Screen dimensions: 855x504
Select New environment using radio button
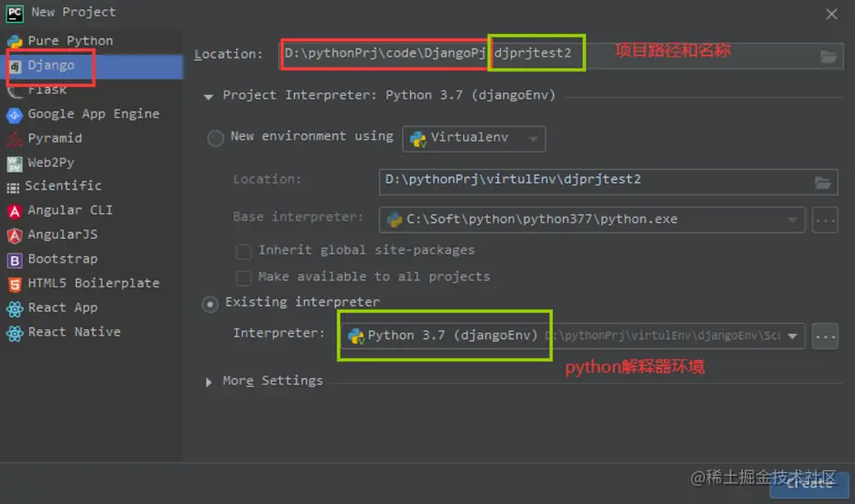click(215, 138)
